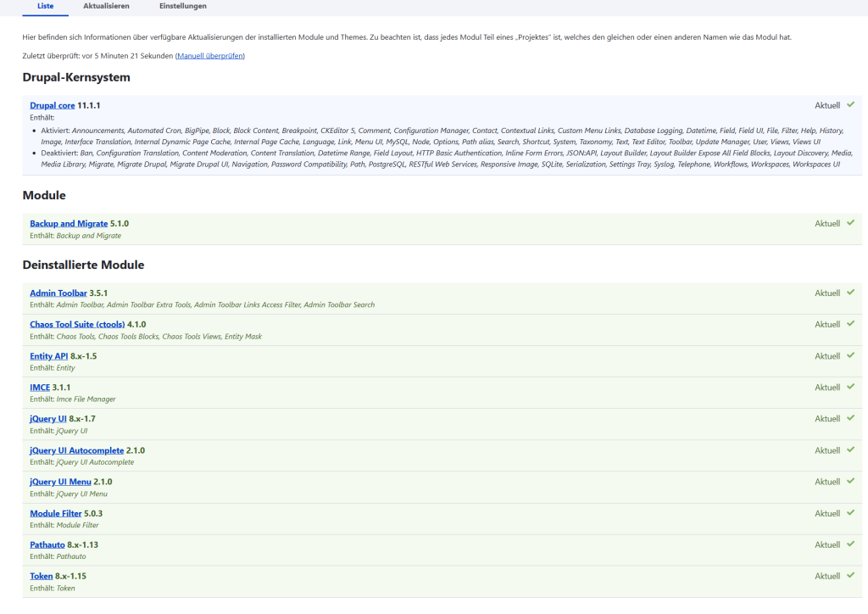
Task: Click the status checkmark for Admin Toolbar
Action: (850, 293)
